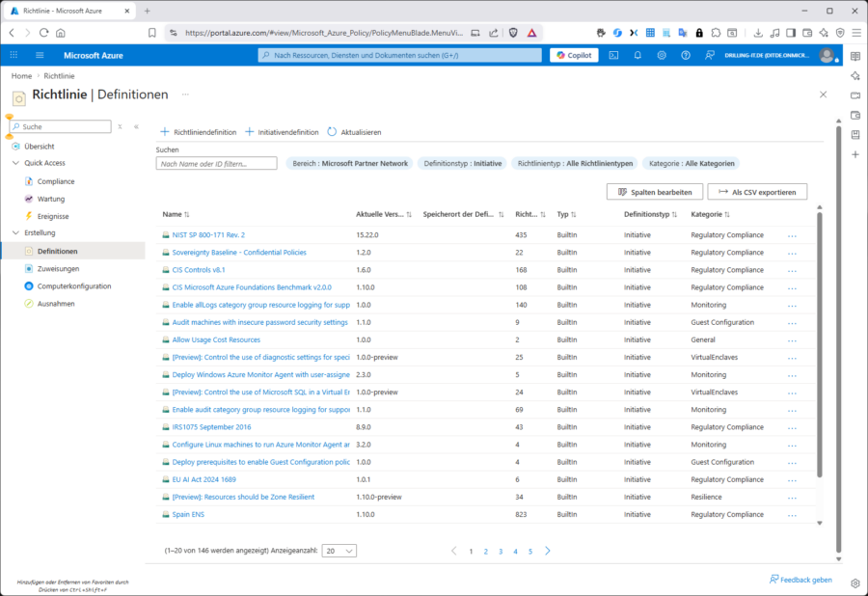868x596 pixels.
Task: Sort by the Name column
Action: pos(176,214)
